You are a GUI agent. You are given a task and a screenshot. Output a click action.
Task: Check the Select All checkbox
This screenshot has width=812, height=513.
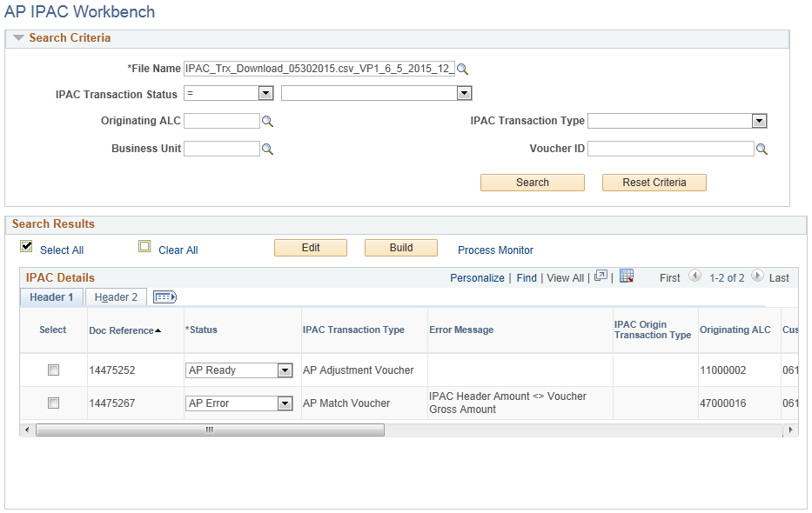coord(26,246)
